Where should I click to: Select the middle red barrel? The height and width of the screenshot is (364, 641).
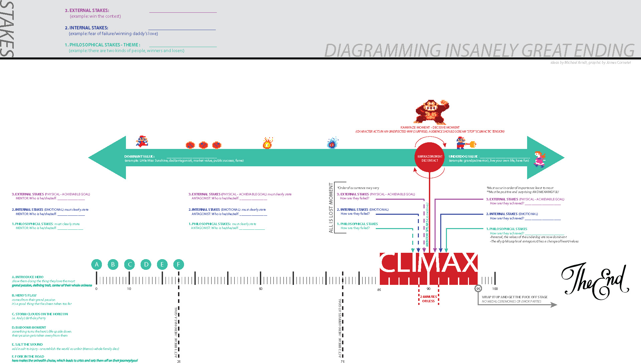click(203, 145)
